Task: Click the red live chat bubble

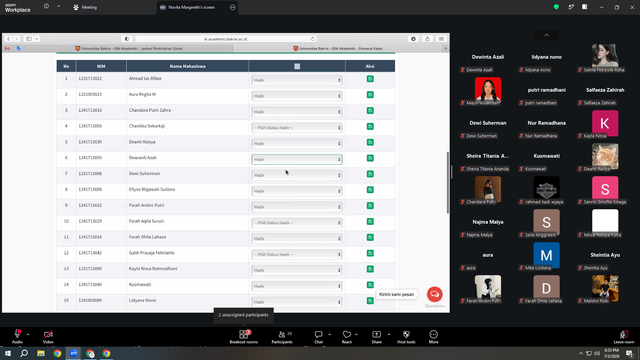Action: (x=435, y=294)
